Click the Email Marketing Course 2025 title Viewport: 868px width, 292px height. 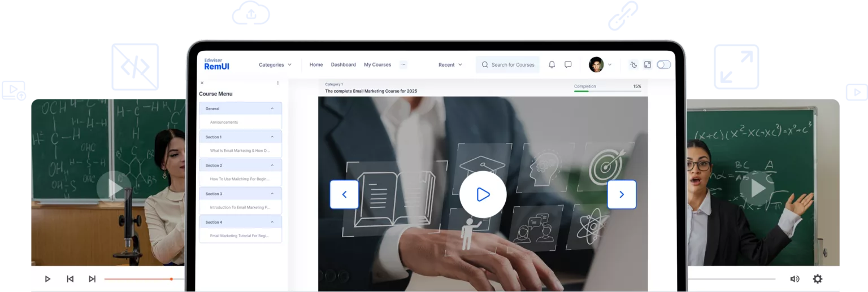pos(371,91)
